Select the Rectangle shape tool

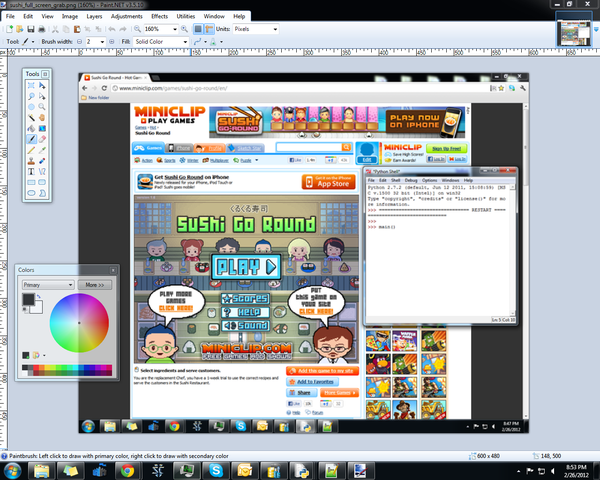coord(31,182)
